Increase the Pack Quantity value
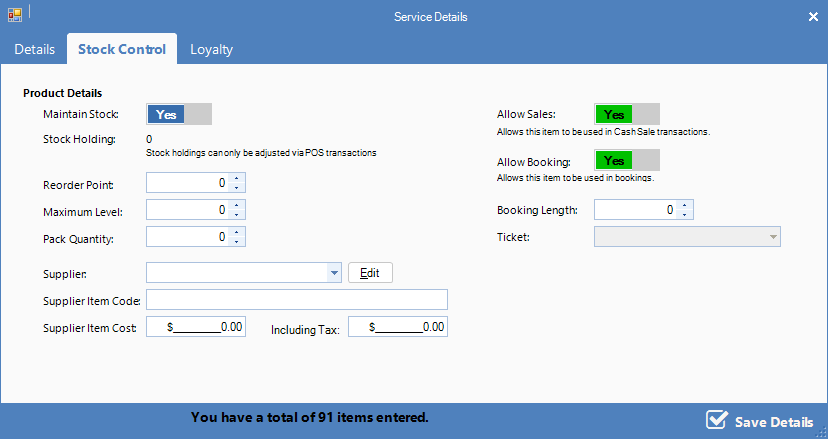The height and width of the screenshot is (439, 828). tap(237, 233)
